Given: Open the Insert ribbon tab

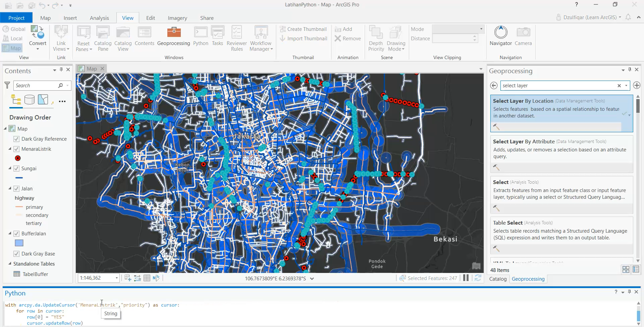Looking at the screenshot, I should click(x=70, y=18).
